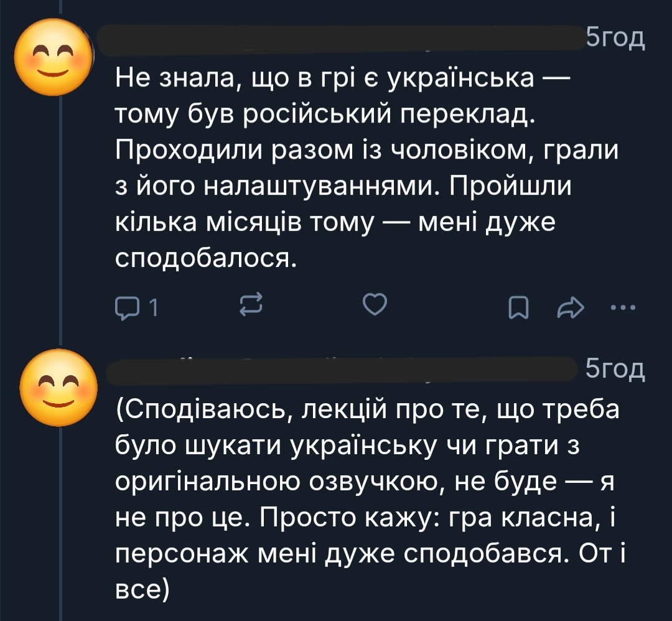The height and width of the screenshot is (621, 672).
Task: Repost the first comment using arrows icon
Action: 251,306
